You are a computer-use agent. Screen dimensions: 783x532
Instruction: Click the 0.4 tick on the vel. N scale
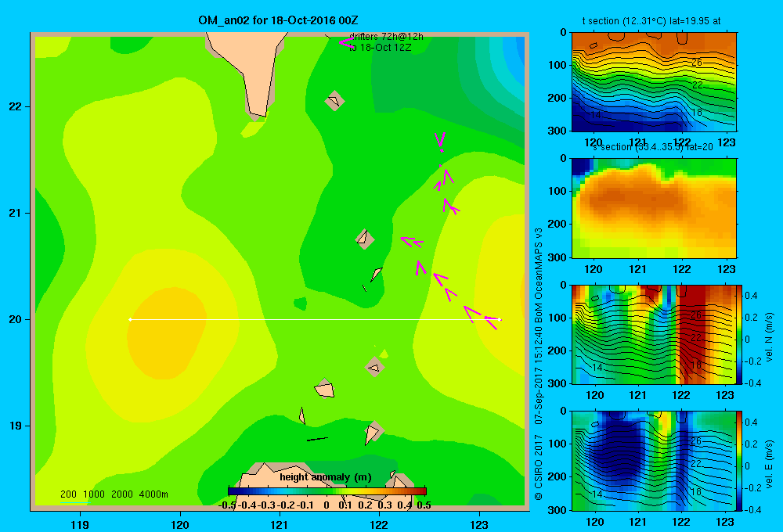751,296
